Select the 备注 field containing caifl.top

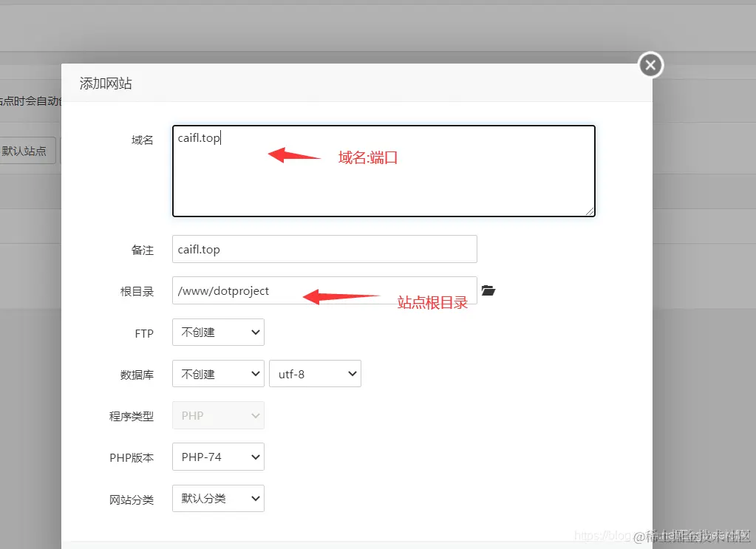point(324,249)
